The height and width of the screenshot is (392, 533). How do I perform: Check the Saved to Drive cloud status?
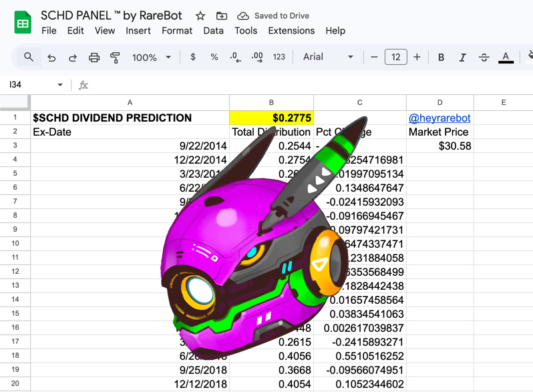pyautogui.click(x=242, y=15)
